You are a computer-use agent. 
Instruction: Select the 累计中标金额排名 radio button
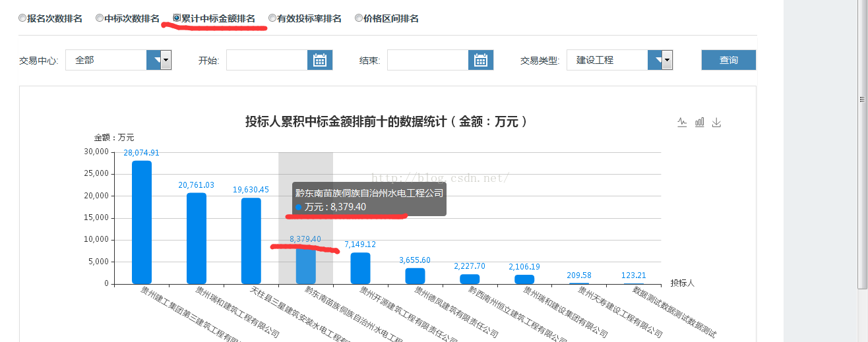177,18
